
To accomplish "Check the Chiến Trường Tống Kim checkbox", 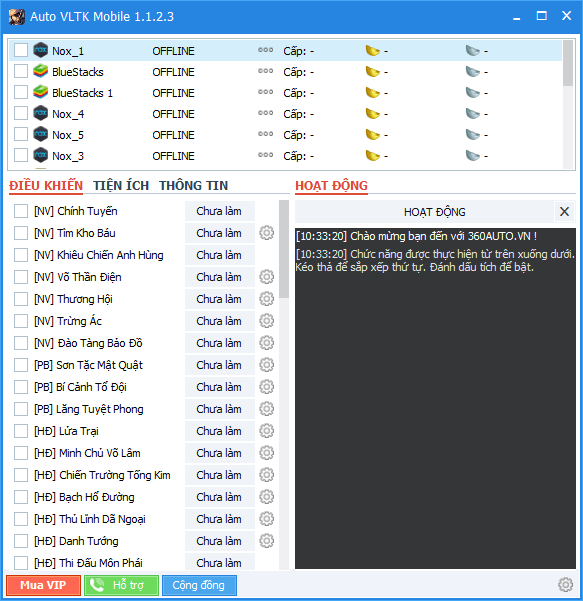I will 21,475.
